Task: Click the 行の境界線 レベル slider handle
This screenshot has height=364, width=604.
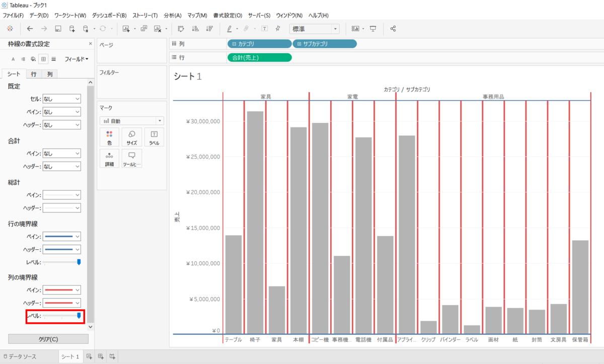Action: coord(79,262)
